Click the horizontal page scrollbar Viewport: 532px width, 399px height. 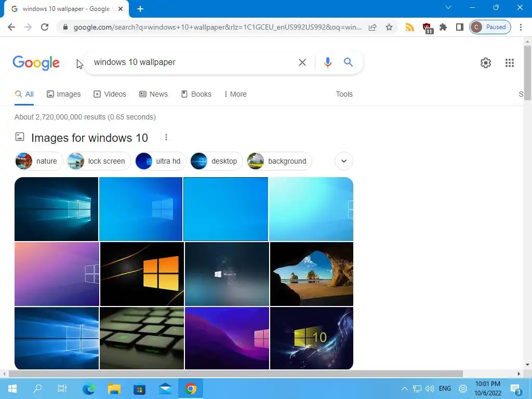pos(236,374)
